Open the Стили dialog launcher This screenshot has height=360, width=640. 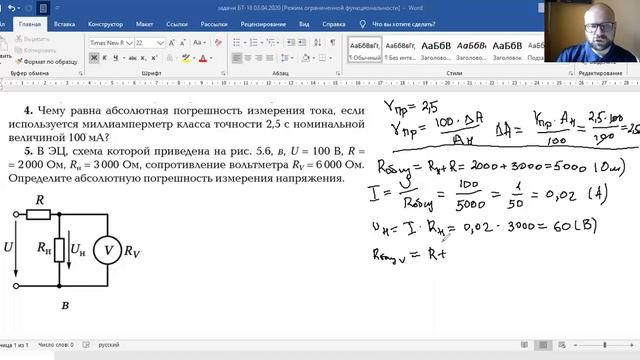pyautogui.click(x=571, y=73)
